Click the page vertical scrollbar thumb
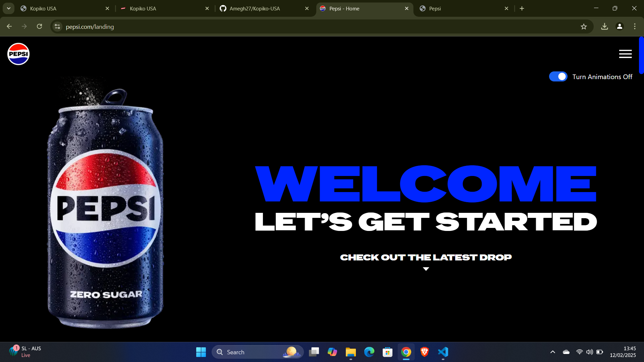 [641, 55]
